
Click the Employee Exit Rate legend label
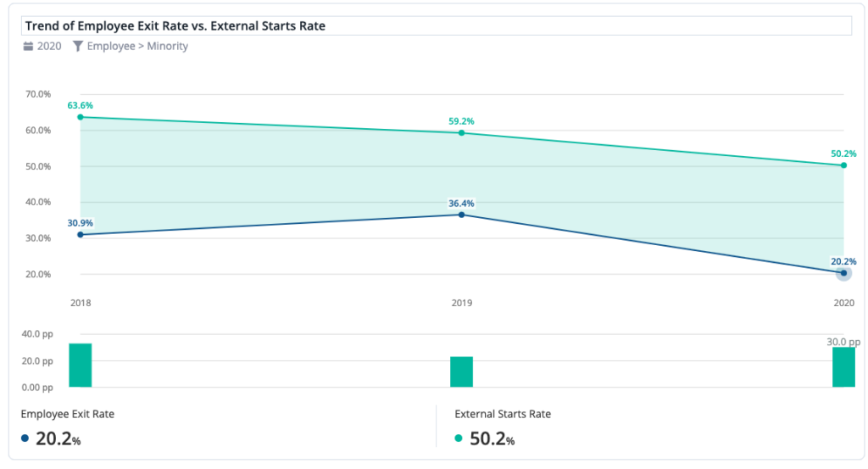click(68, 414)
